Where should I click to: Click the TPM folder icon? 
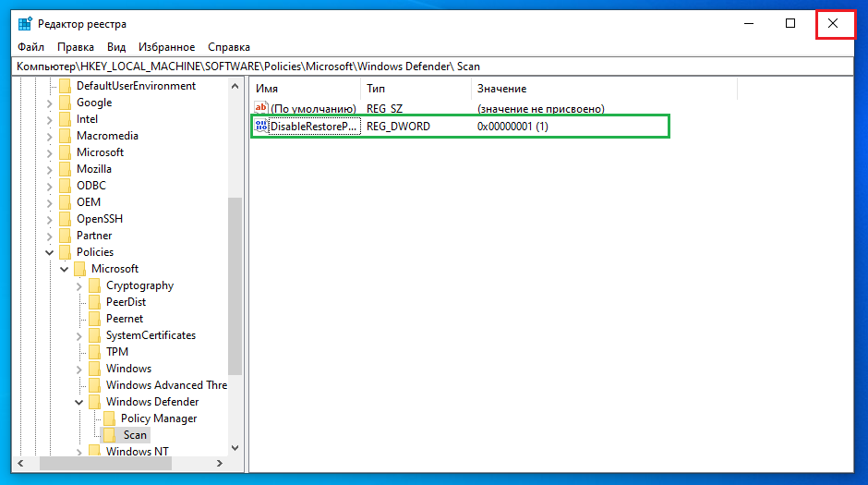click(95, 352)
